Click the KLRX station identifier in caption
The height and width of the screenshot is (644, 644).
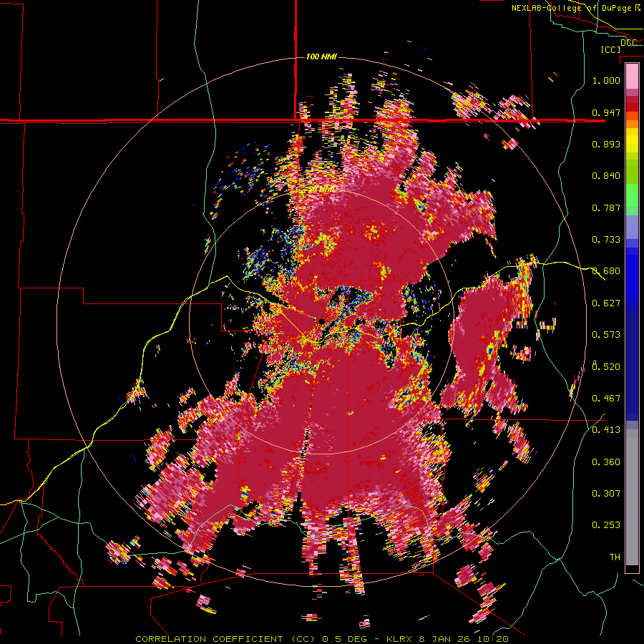click(x=401, y=639)
